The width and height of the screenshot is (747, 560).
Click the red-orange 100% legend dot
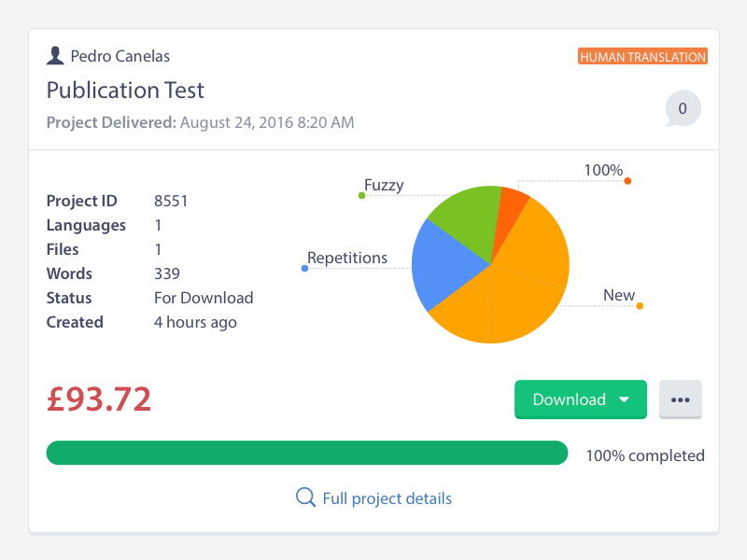tap(627, 180)
